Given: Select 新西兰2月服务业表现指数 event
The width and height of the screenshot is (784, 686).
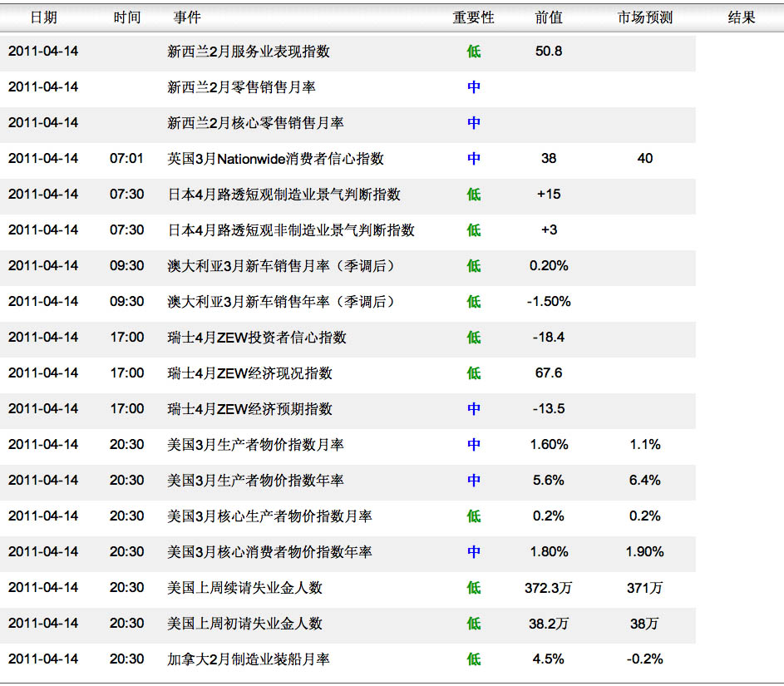Looking at the screenshot, I should point(249,51).
